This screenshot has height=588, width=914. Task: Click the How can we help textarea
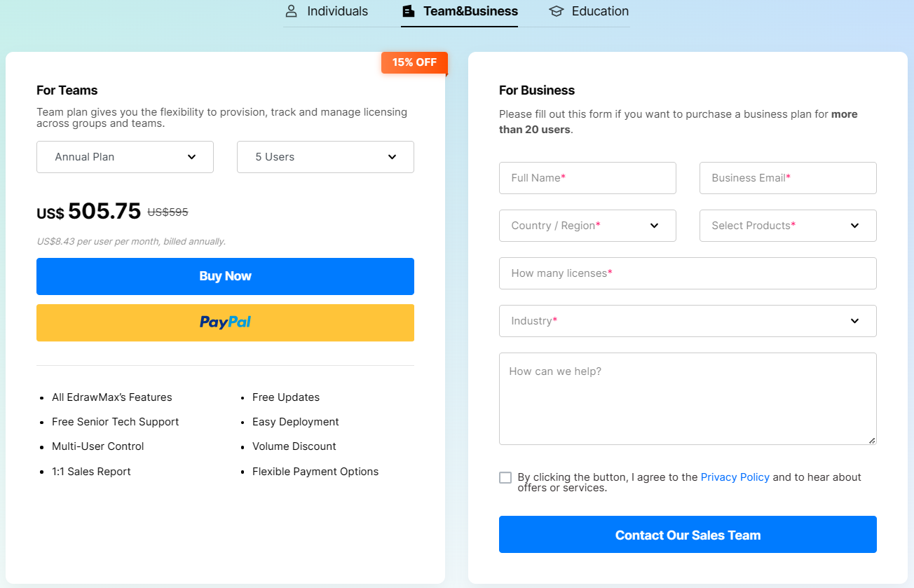(x=688, y=399)
